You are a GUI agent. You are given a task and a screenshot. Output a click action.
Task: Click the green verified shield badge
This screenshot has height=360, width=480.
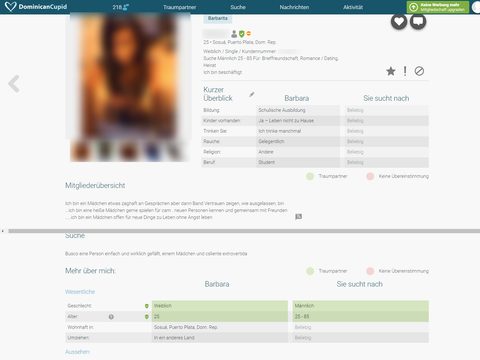[x=242, y=34]
